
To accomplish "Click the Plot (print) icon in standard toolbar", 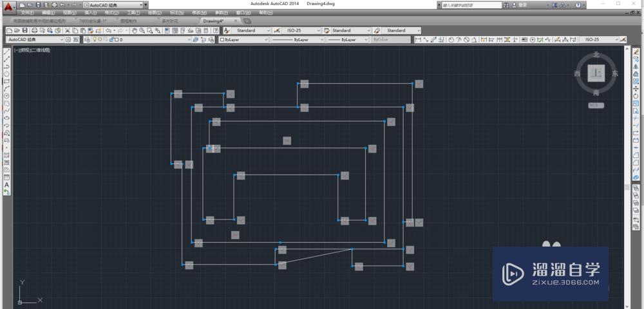I will (x=34, y=30).
